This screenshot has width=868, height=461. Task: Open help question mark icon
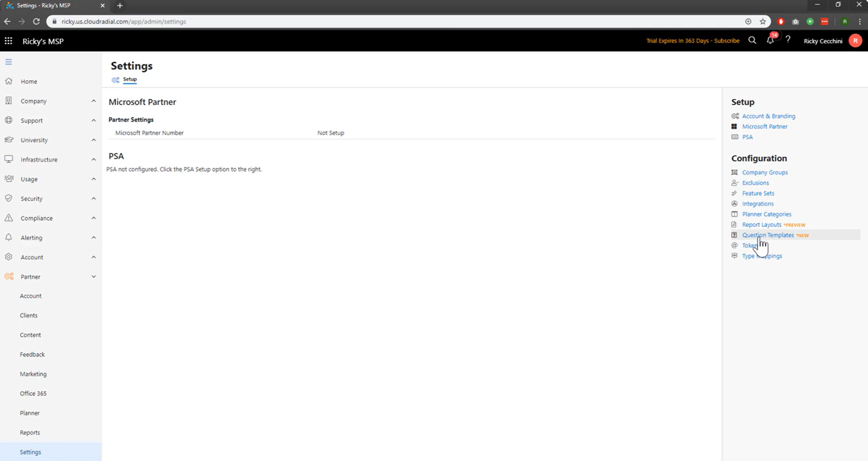point(788,40)
